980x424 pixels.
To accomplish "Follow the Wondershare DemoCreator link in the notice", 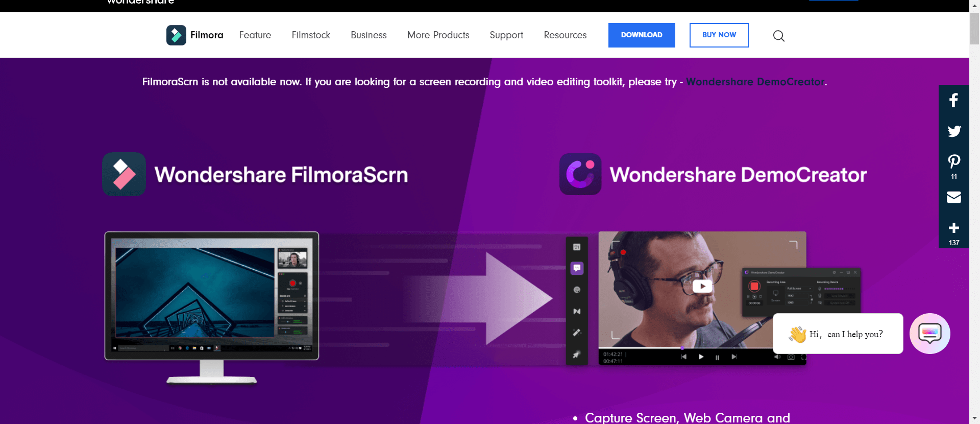I will pos(755,82).
